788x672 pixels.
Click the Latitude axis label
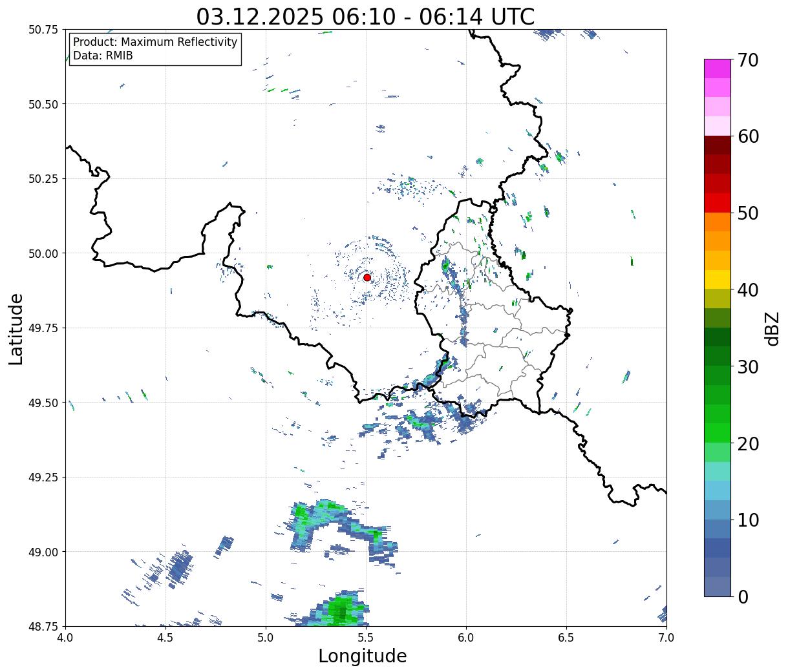16,328
